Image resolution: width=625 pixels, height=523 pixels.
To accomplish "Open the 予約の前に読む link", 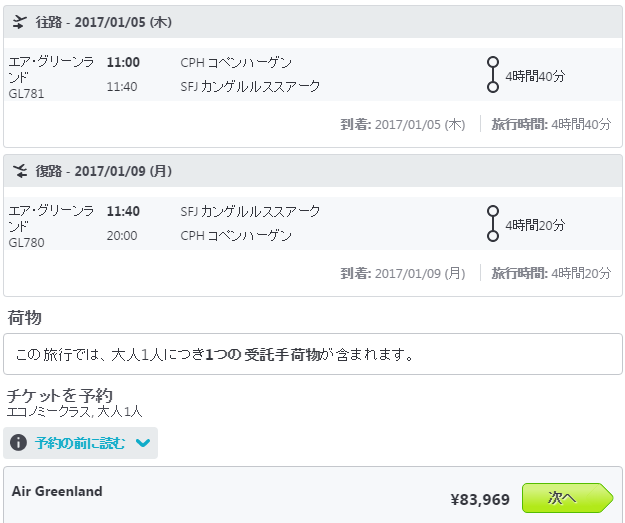I will [80, 443].
